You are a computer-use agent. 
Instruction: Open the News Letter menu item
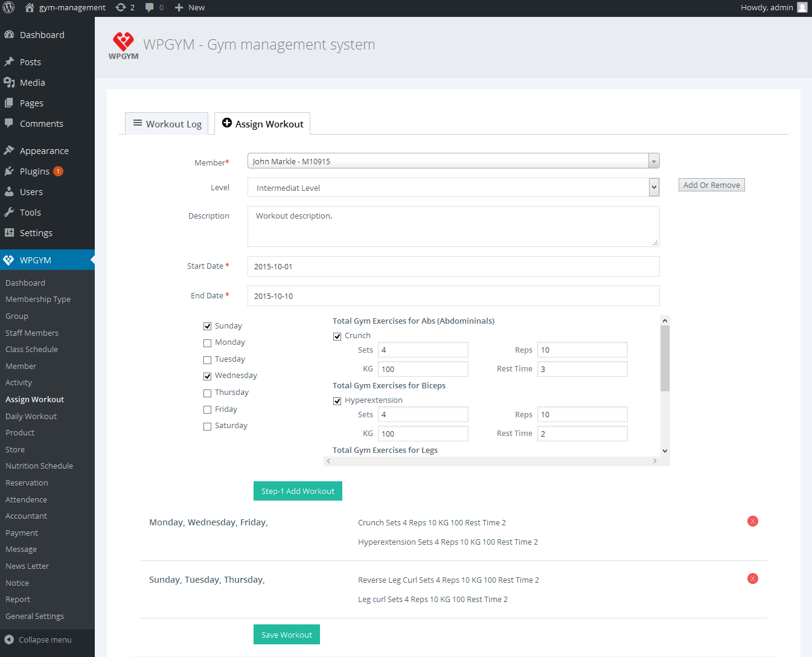point(27,566)
